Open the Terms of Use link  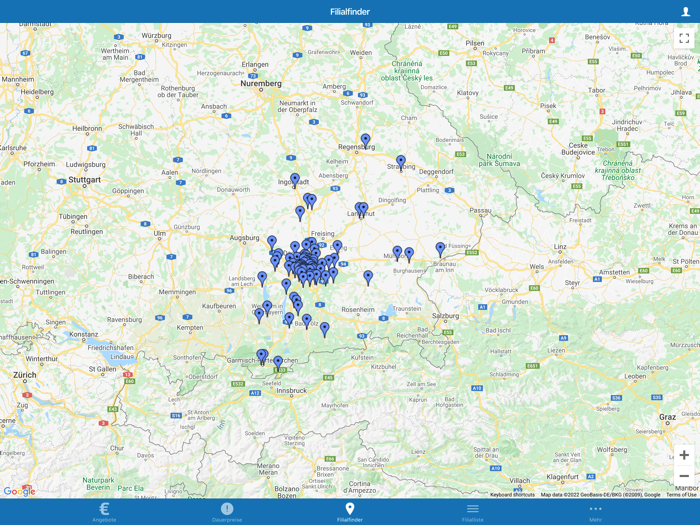(681, 495)
